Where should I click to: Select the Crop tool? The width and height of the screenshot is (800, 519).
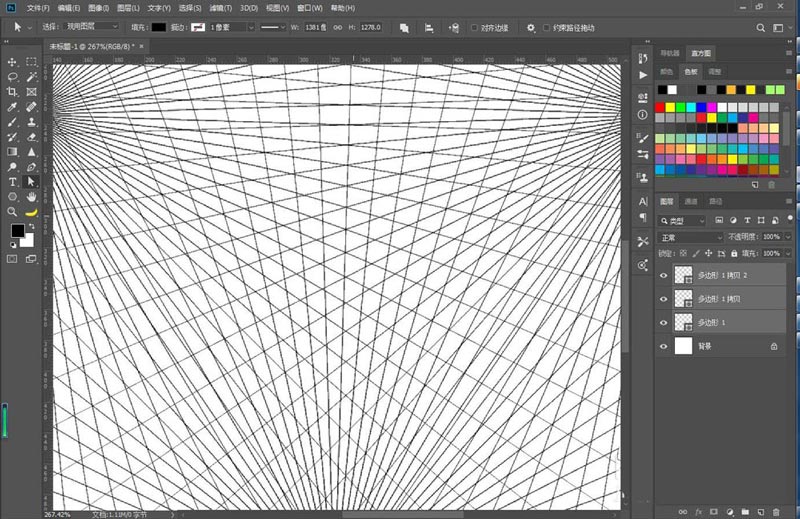[13, 91]
